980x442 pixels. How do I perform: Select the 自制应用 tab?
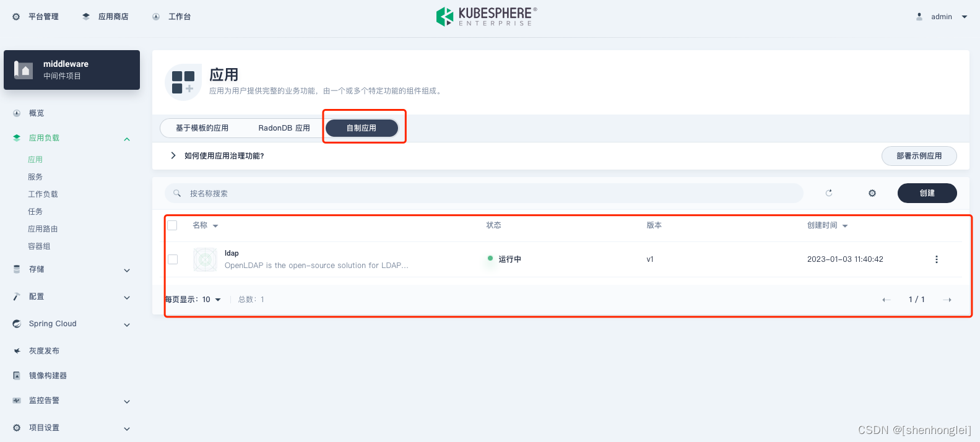pyautogui.click(x=362, y=128)
